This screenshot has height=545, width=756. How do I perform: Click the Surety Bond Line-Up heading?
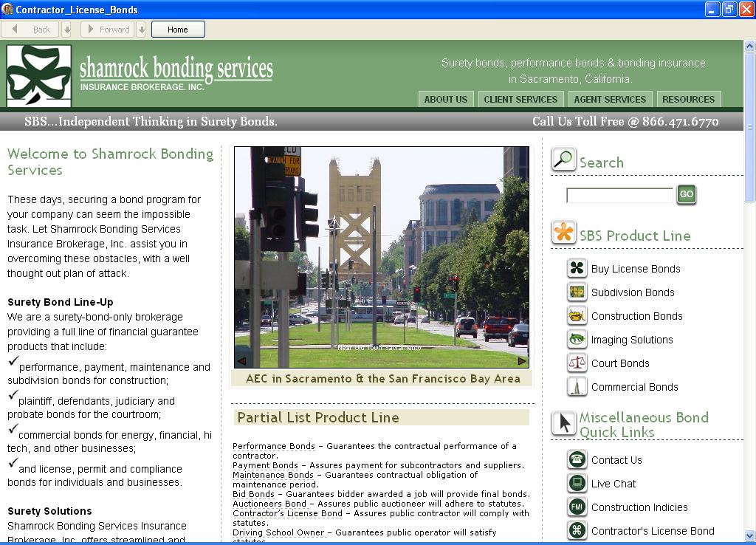[x=61, y=302]
